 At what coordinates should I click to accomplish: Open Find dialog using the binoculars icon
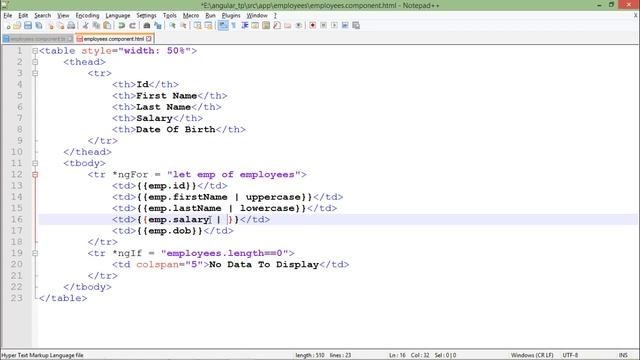(x=147, y=26)
